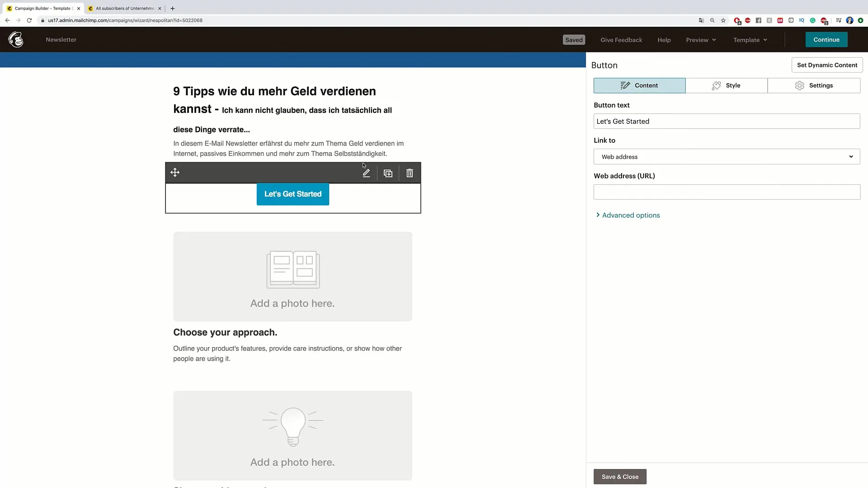Open the Help link
Screen dimensions: 868x488
tap(664, 40)
